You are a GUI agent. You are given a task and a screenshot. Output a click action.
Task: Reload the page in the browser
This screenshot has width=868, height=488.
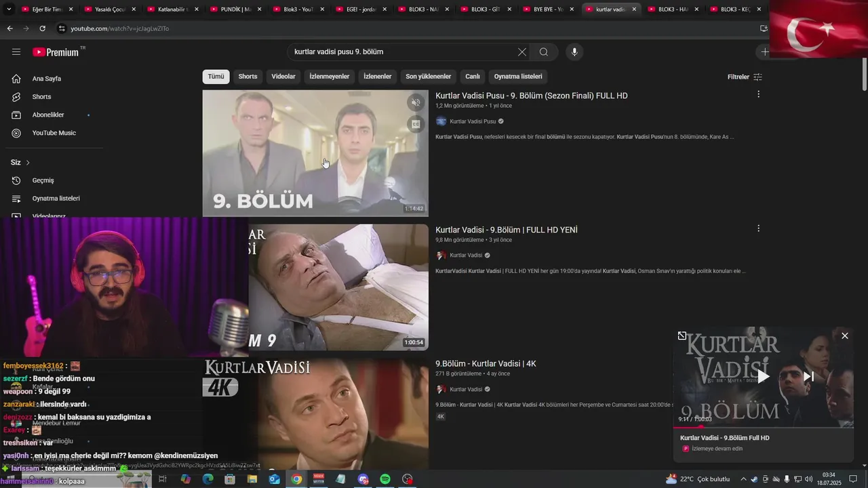(42, 28)
